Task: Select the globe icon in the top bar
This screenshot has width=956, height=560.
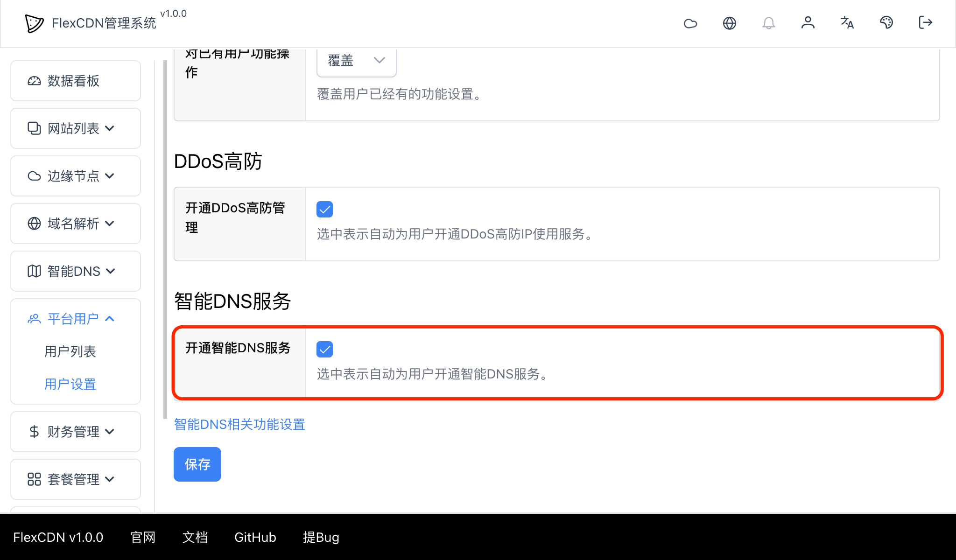Action: click(729, 23)
